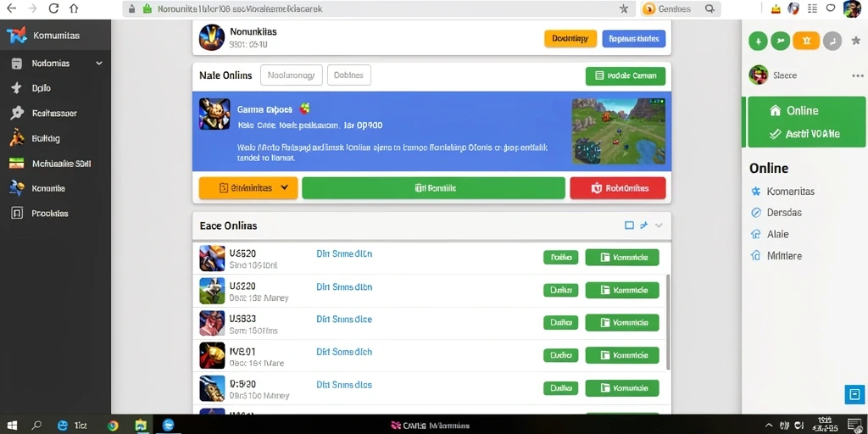Click small green button in IV801 row
868x434 pixels.
561,355
